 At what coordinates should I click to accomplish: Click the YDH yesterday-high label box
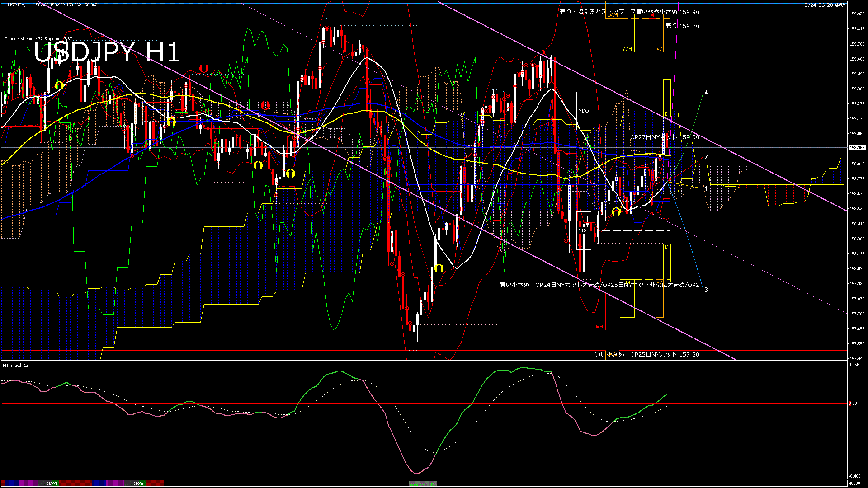(x=627, y=49)
